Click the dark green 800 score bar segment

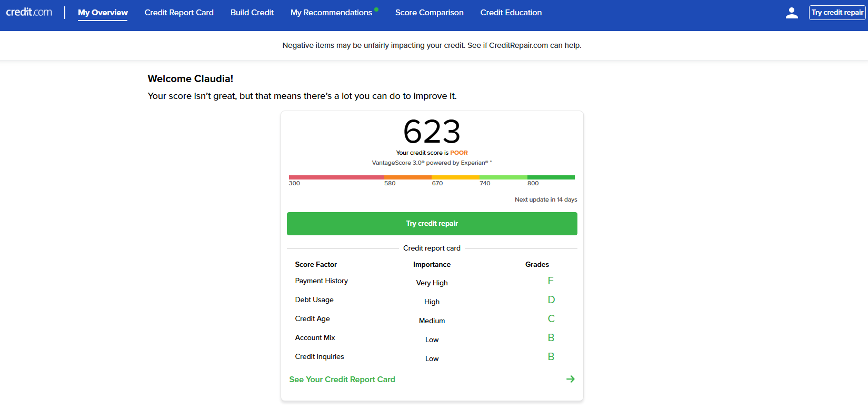pos(551,177)
